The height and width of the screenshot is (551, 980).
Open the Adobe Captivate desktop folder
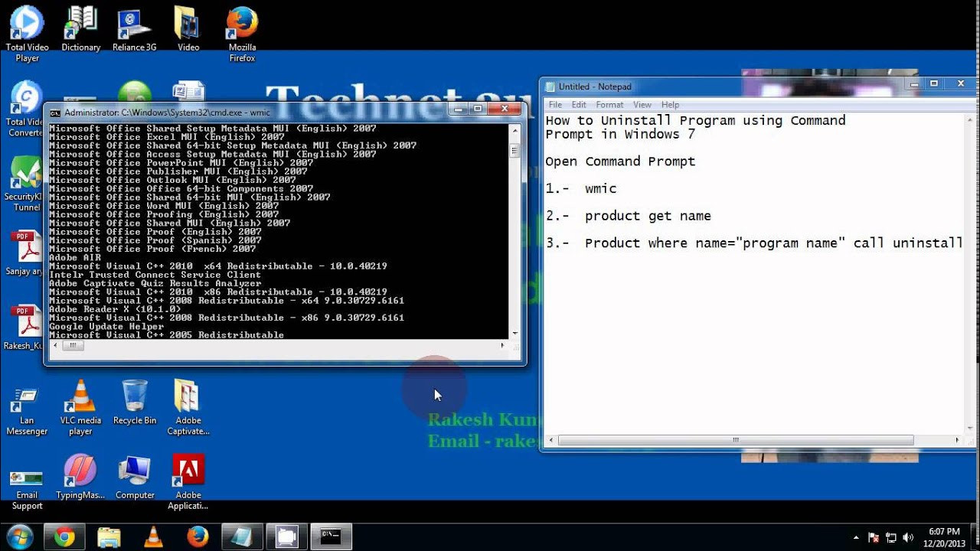point(188,408)
